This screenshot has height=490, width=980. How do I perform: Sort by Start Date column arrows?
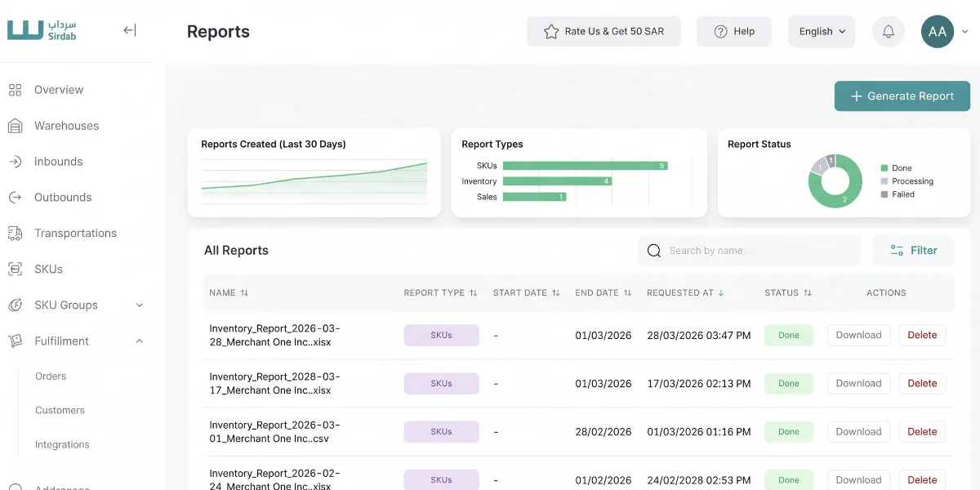pos(556,292)
